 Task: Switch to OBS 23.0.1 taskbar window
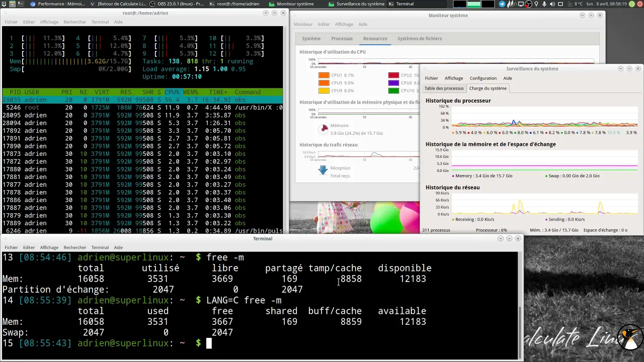tap(175, 4)
